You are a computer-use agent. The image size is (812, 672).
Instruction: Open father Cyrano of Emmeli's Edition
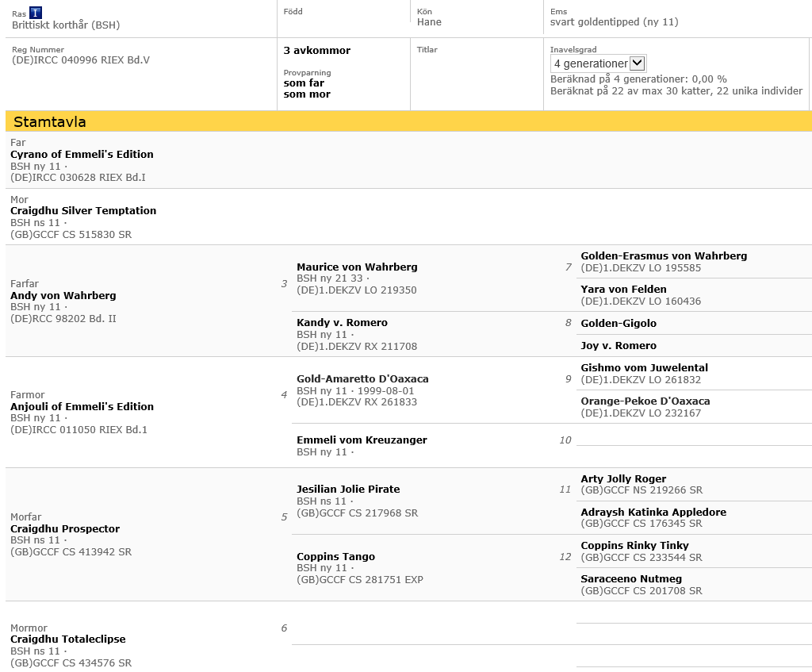[82, 155]
